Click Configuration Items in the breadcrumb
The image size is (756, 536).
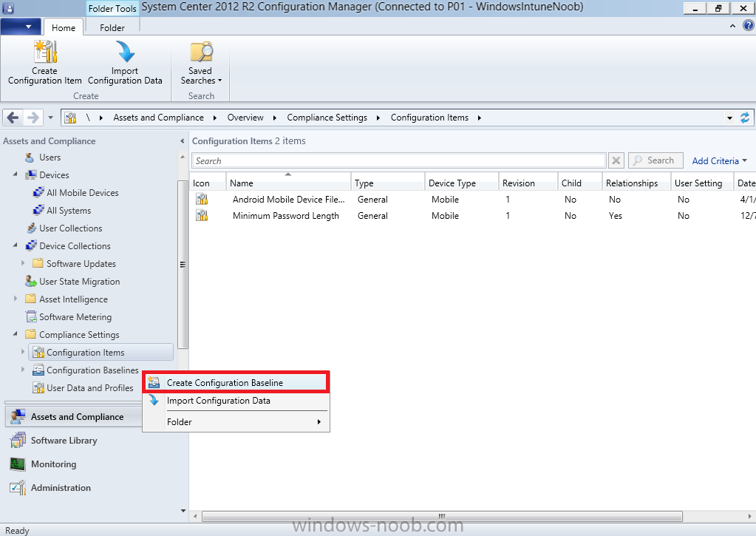tap(429, 118)
